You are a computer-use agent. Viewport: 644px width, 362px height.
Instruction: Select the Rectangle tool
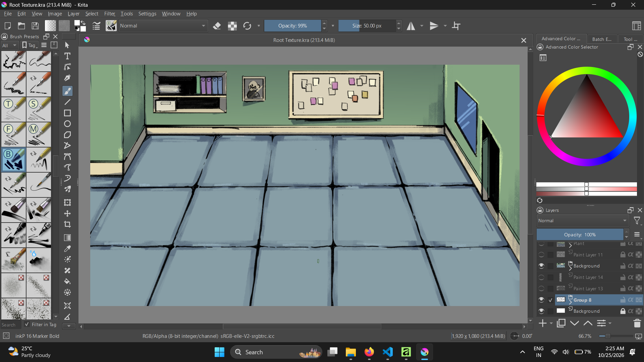[67, 113]
